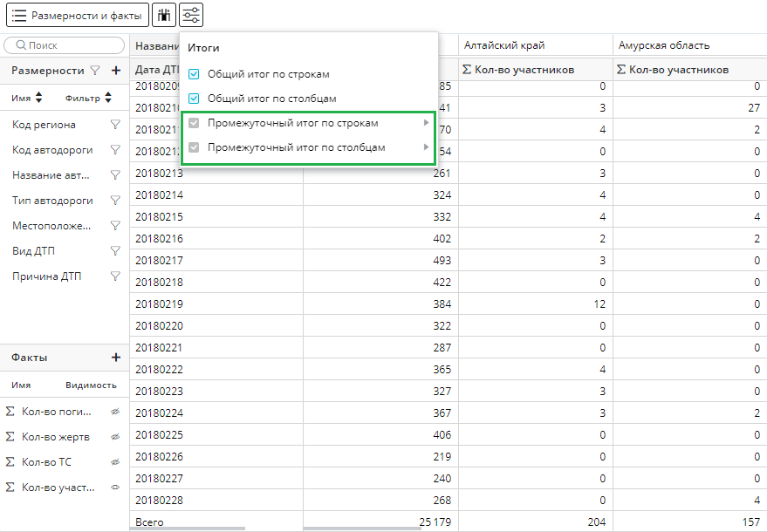Image resolution: width=767 pixels, height=532 pixels.
Task: Open the filter for Тип автодороги
Action: pyautogui.click(x=114, y=201)
